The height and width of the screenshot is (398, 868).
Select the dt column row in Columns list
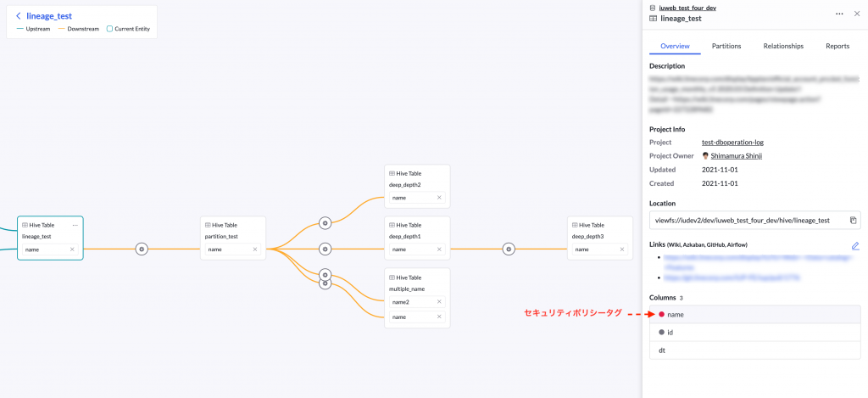(x=754, y=350)
